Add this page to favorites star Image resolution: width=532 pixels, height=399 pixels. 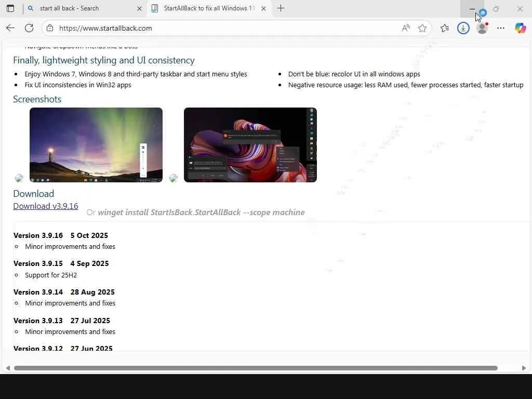[422, 28]
